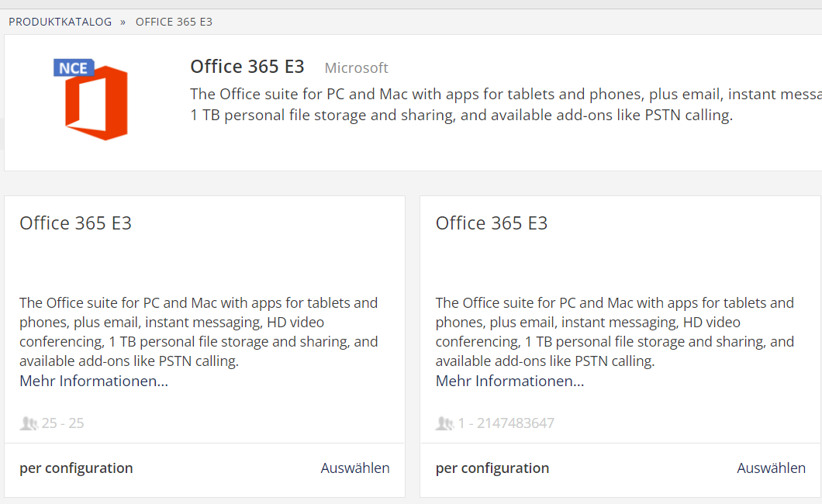Click the header description beside the product logo
The height and width of the screenshot is (504, 822).
(x=506, y=104)
